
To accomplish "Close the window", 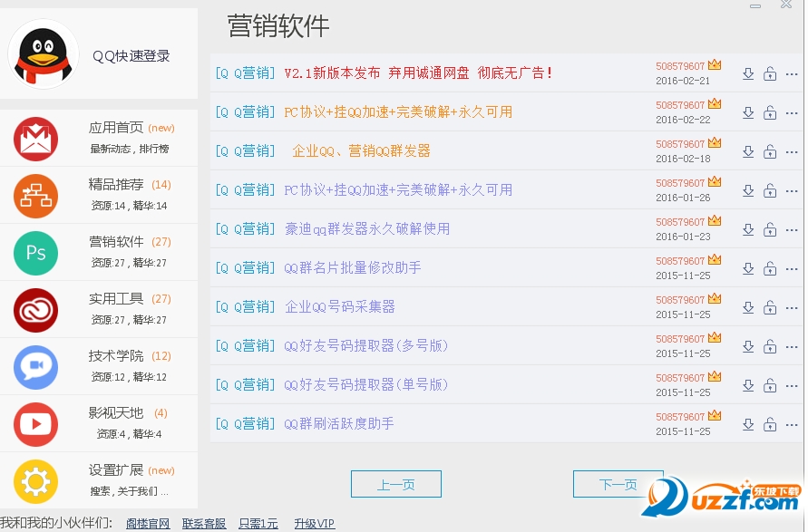I will click(x=786, y=5).
